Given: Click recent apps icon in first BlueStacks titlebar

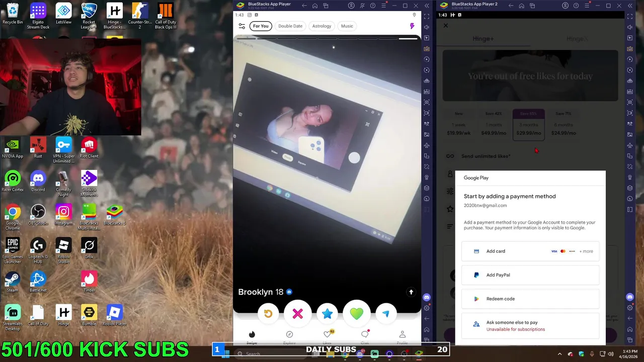Looking at the screenshot, I should pyautogui.click(x=326, y=6).
